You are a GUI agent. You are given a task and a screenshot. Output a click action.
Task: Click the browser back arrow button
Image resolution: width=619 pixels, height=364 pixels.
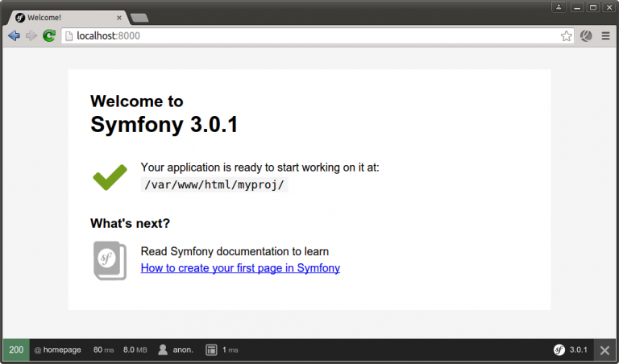(14, 35)
